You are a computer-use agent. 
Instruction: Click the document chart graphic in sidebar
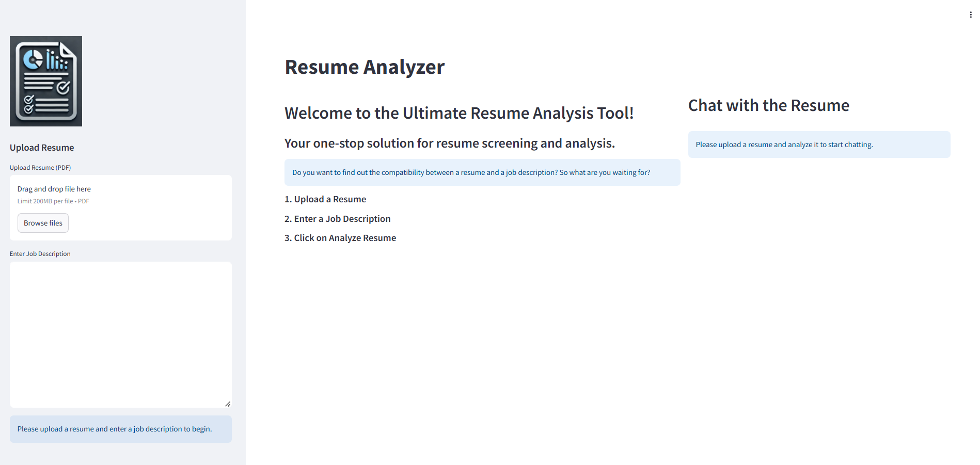(x=45, y=81)
